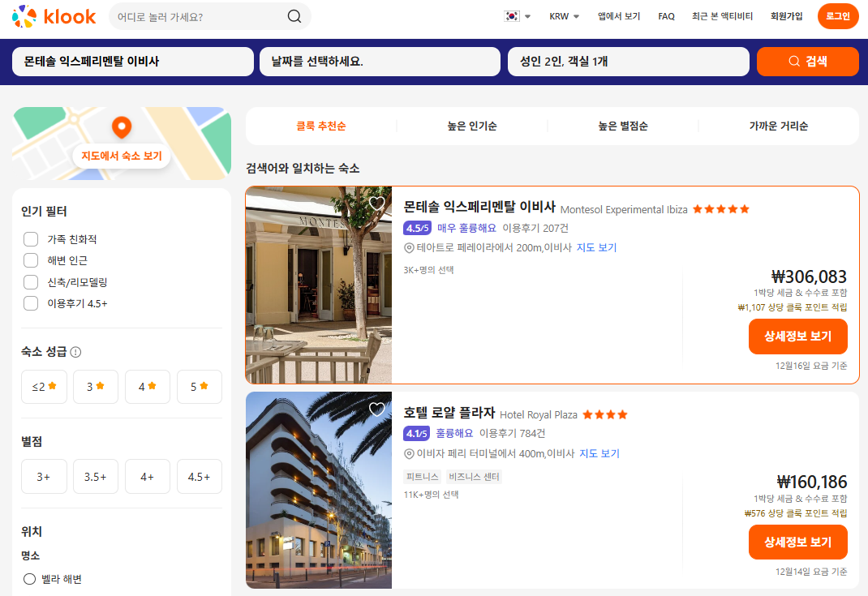Image resolution: width=868 pixels, height=596 pixels.
Task: Open the FAQ link
Action: pyautogui.click(x=667, y=16)
